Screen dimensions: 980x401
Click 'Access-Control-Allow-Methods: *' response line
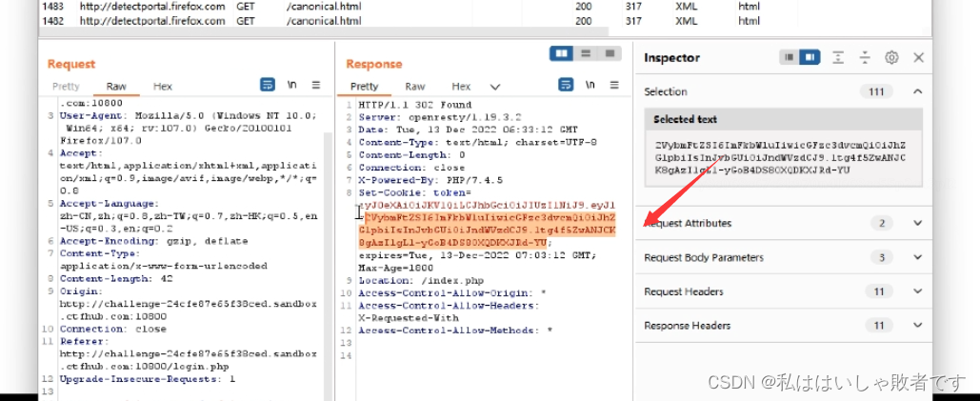[x=456, y=331]
